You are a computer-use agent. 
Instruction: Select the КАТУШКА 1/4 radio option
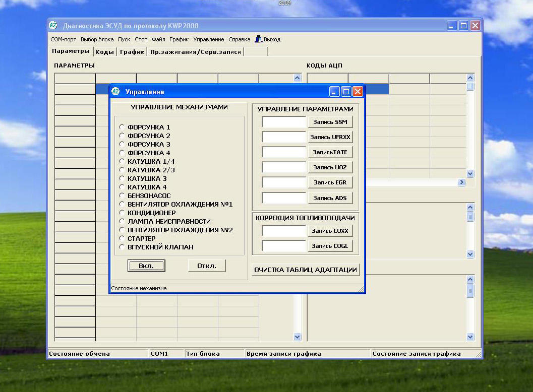pyautogui.click(x=122, y=161)
